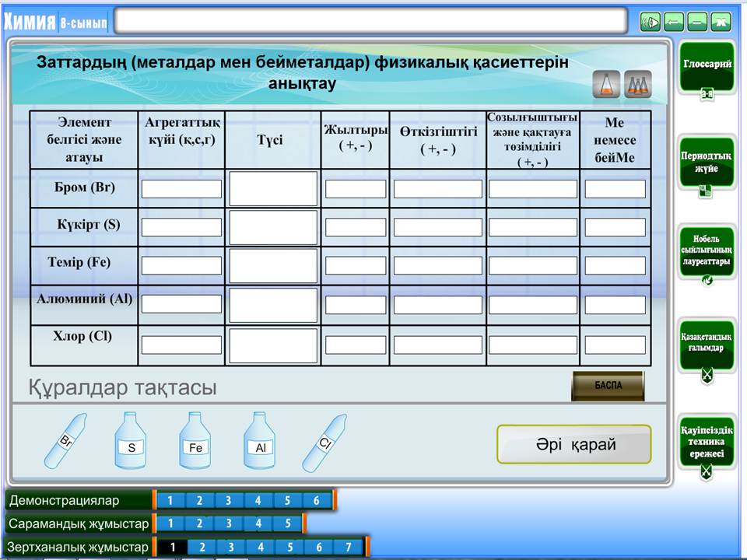Click the back arrow icon in header
The height and width of the screenshot is (560, 747).
pyautogui.click(x=673, y=22)
